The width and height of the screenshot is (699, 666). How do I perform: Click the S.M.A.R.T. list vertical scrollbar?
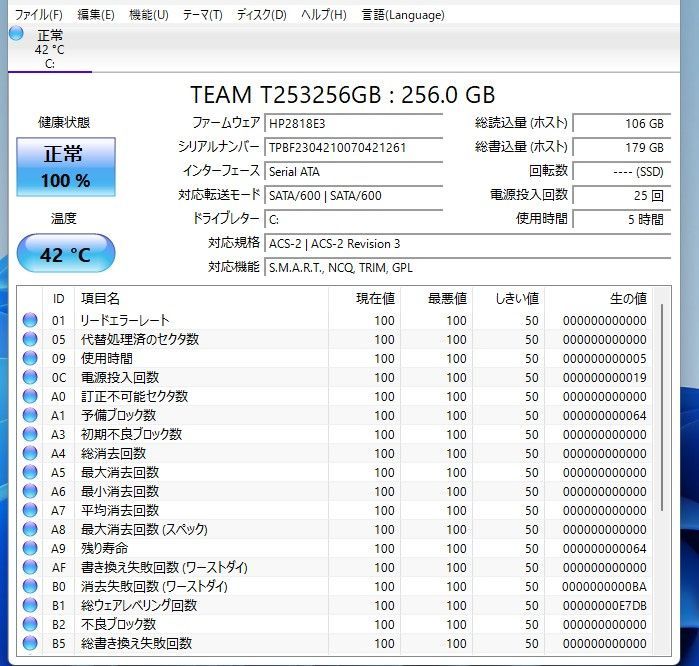(662, 407)
